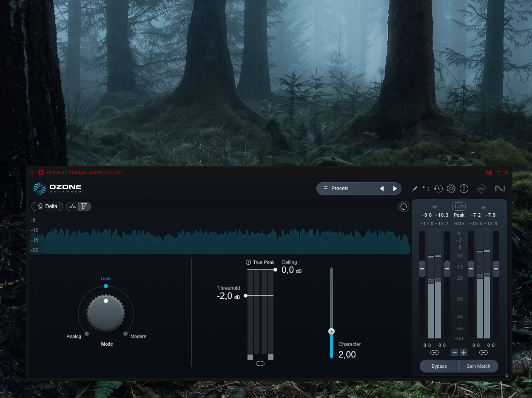The height and width of the screenshot is (398, 532).
Task: Enable Bypass
Action: pyautogui.click(x=439, y=366)
